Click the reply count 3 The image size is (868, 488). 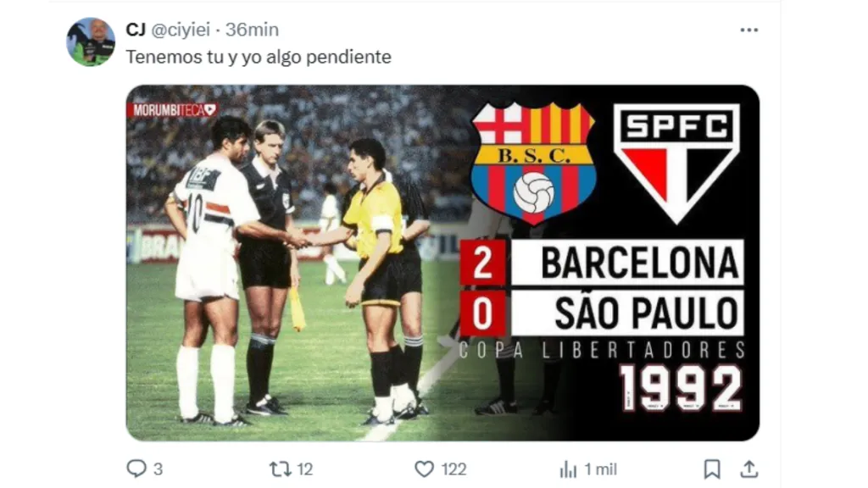tap(159, 469)
